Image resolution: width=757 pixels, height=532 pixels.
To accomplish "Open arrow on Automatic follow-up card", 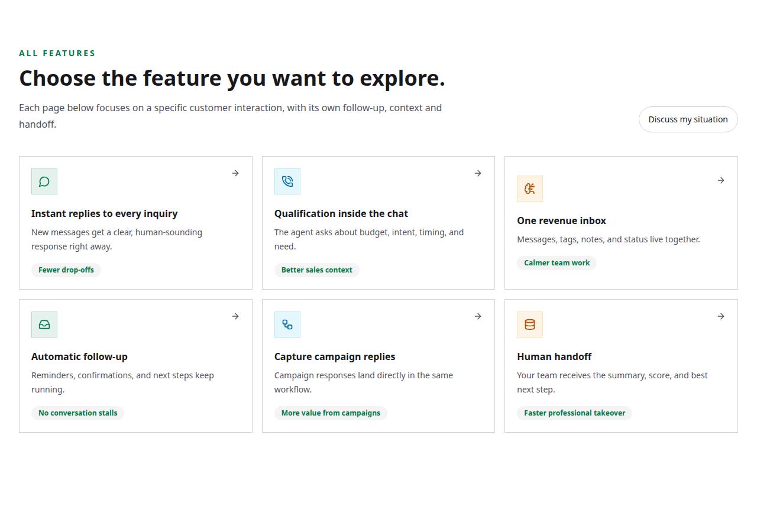I will point(235,316).
